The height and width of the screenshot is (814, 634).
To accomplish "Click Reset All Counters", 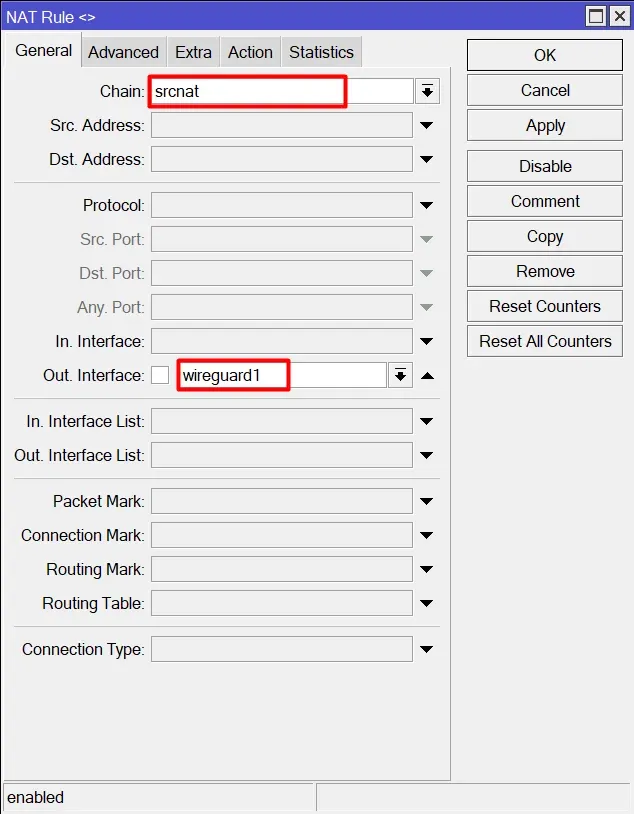I will (x=545, y=341).
